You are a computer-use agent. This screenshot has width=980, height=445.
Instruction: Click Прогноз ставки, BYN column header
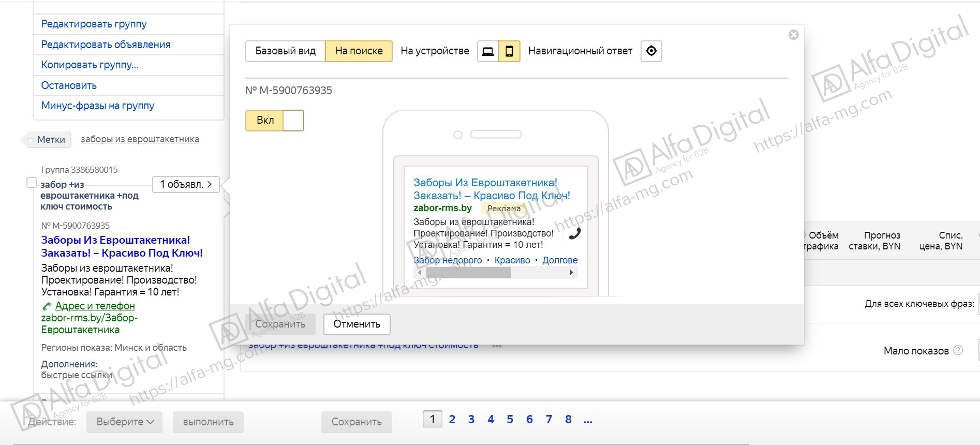pyautogui.click(x=874, y=241)
